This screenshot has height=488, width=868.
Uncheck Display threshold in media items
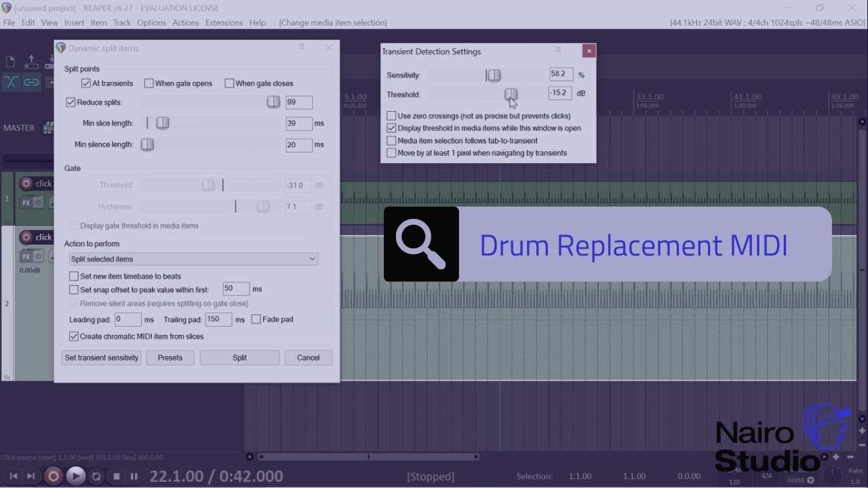pyautogui.click(x=391, y=128)
